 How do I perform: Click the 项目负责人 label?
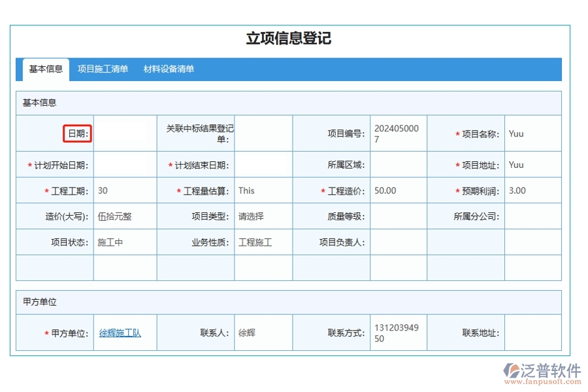(x=342, y=242)
